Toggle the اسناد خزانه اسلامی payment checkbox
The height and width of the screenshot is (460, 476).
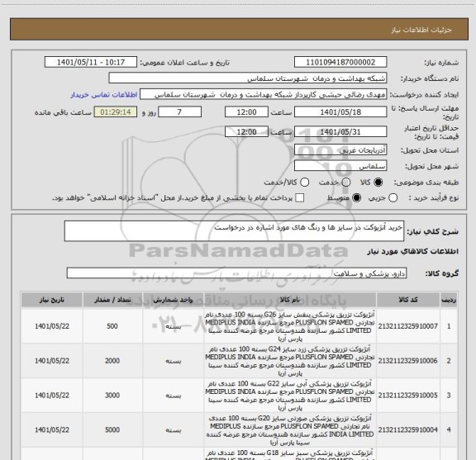click(300, 198)
